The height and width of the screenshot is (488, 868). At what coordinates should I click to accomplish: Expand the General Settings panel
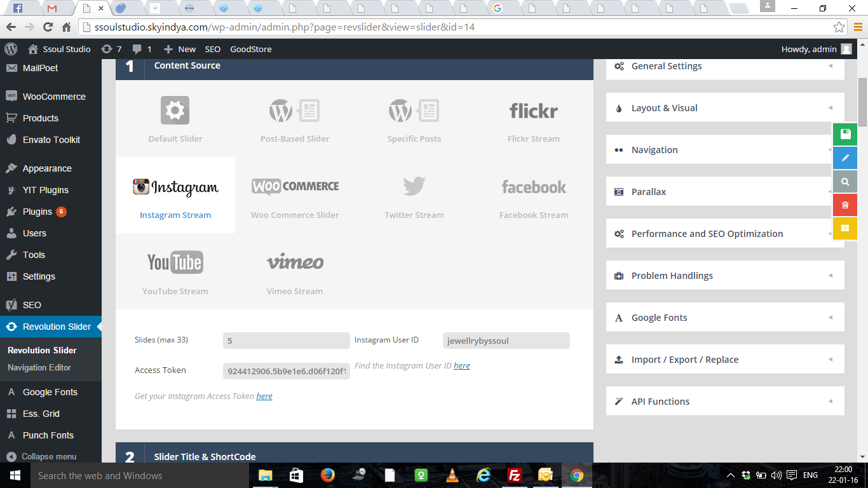(725, 66)
